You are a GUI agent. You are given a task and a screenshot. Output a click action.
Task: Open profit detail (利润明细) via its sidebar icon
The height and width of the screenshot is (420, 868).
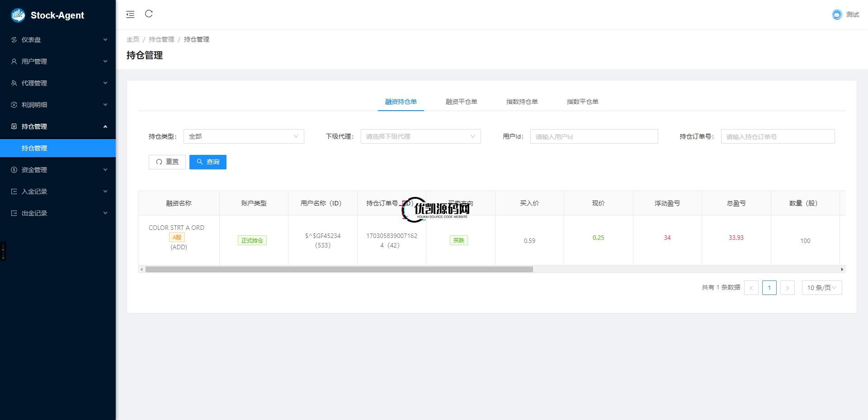click(x=14, y=105)
